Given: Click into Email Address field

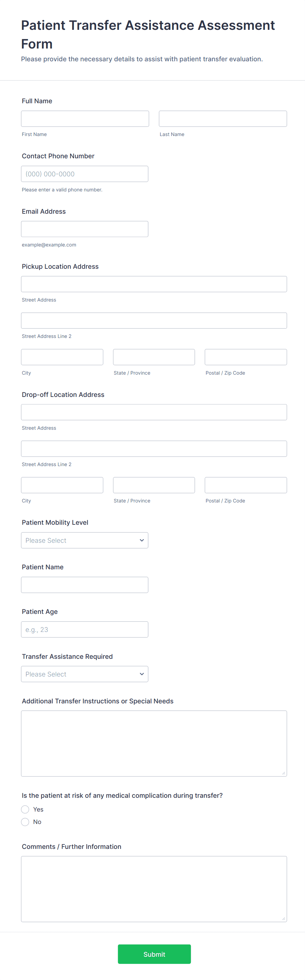Looking at the screenshot, I should click(84, 229).
